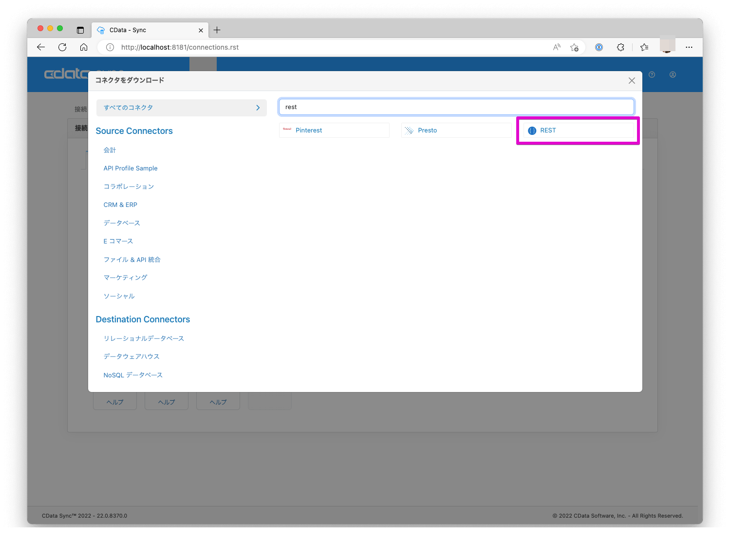The width and height of the screenshot is (730, 560).
Task: Select the REST connector icon
Action: (x=532, y=131)
